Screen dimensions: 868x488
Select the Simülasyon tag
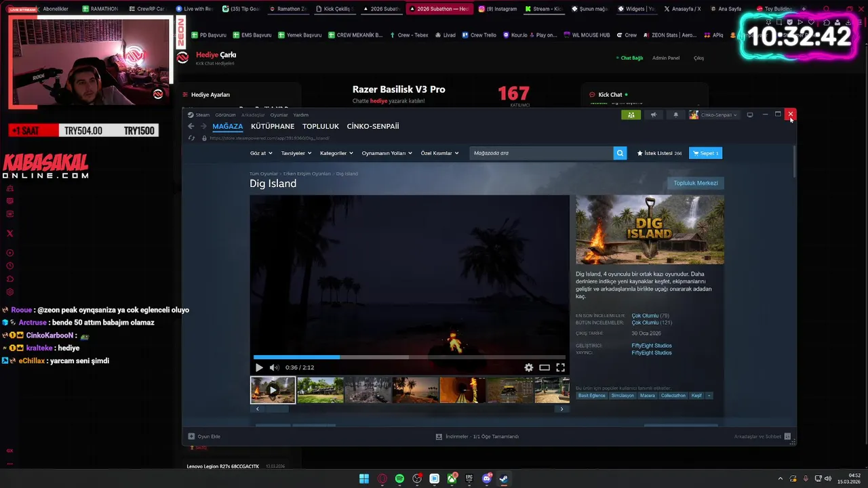click(623, 395)
